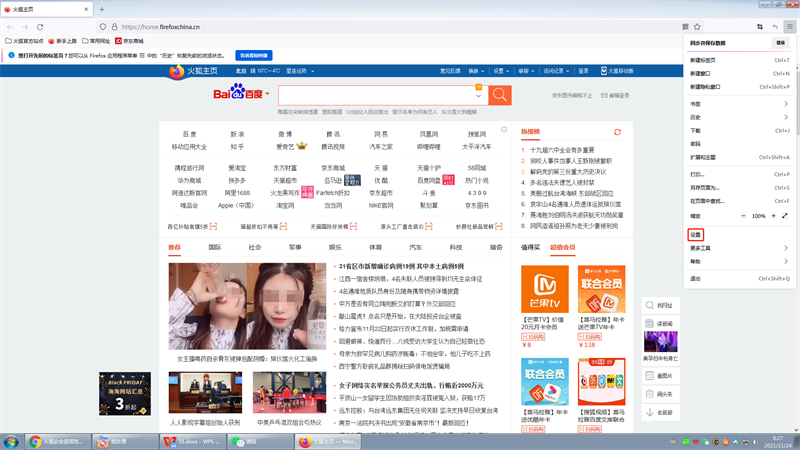Click the crop screenshot icon in toolbar
Image resolution: width=800 pixels, height=450 pixels.
[x=760, y=27]
